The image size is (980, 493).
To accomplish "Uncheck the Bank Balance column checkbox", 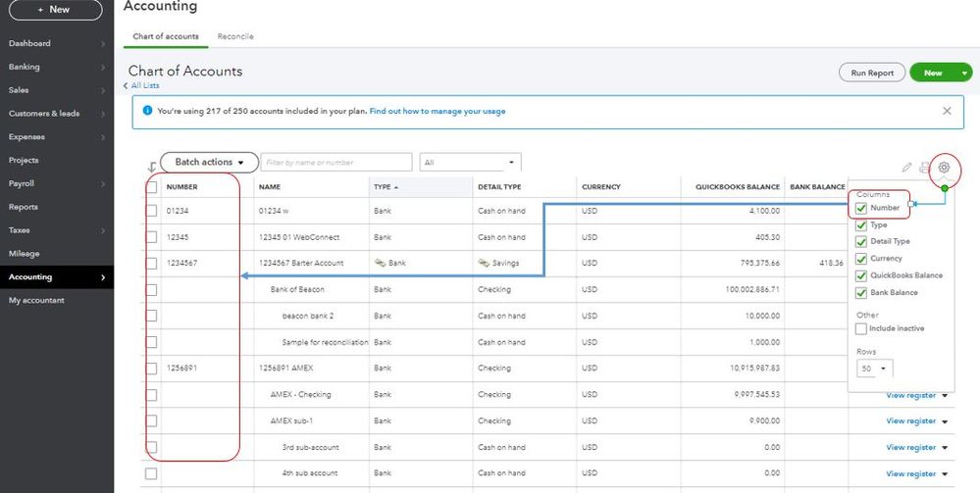I will point(861,292).
